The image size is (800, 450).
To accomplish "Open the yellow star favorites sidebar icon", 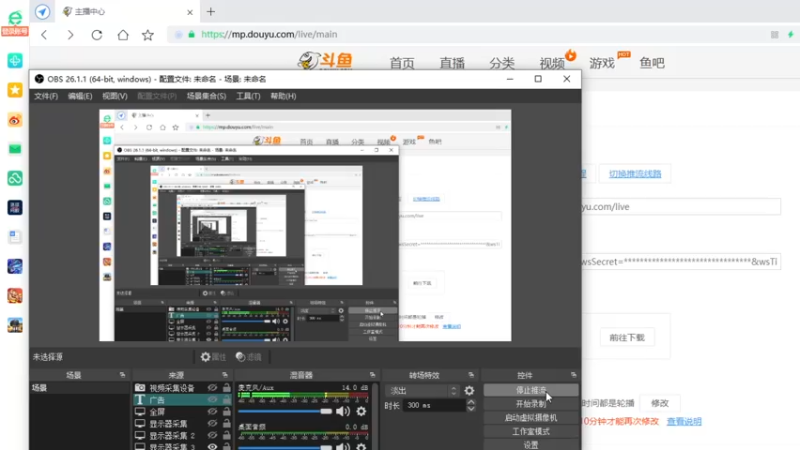I will tap(15, 90).
